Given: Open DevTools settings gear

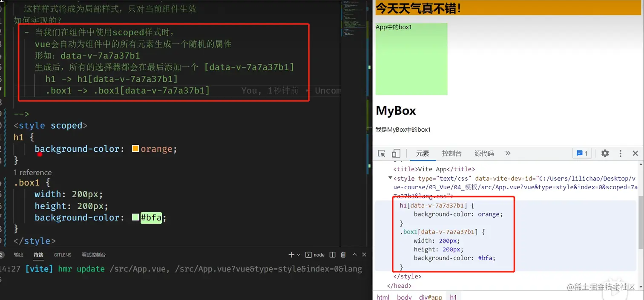Looking at the screenshot, I should pos(605,153).
